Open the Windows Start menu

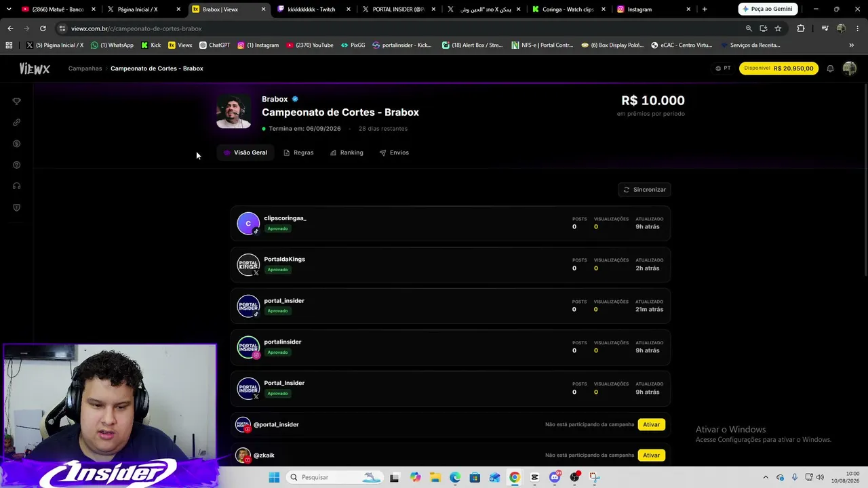[274, 477]
